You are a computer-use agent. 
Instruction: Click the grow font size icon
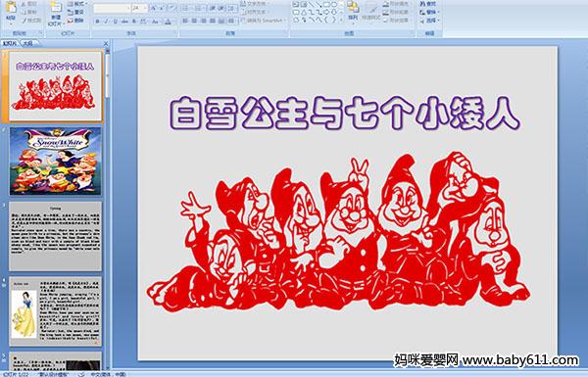(153, 8)
